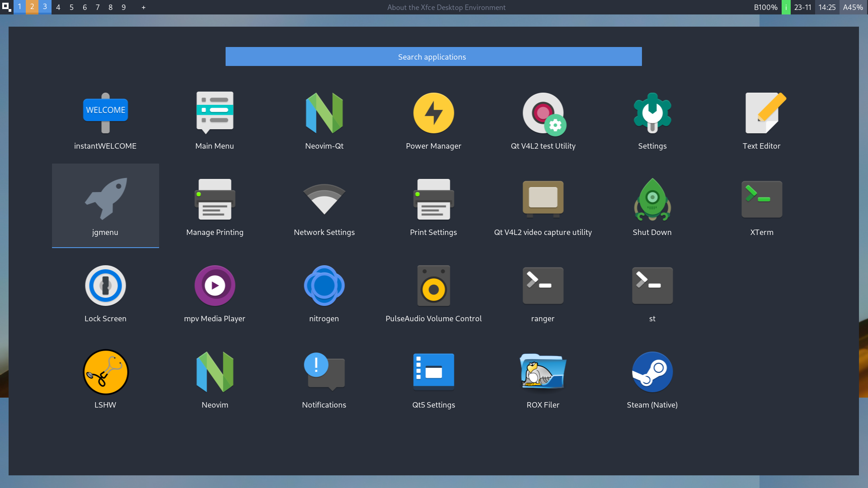Click the B100% battery status indicator
The width and height of the screenshot is (868, 488).
coord(765,7)
